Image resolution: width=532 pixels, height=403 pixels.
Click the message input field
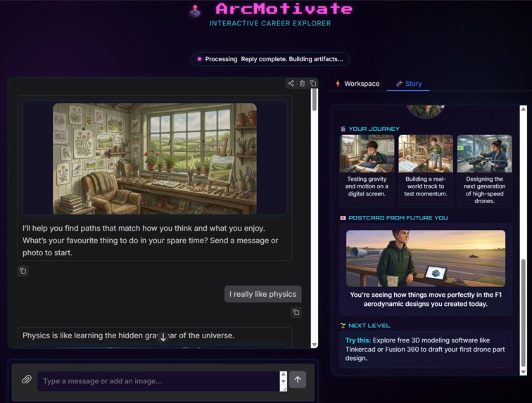(158, 381)
